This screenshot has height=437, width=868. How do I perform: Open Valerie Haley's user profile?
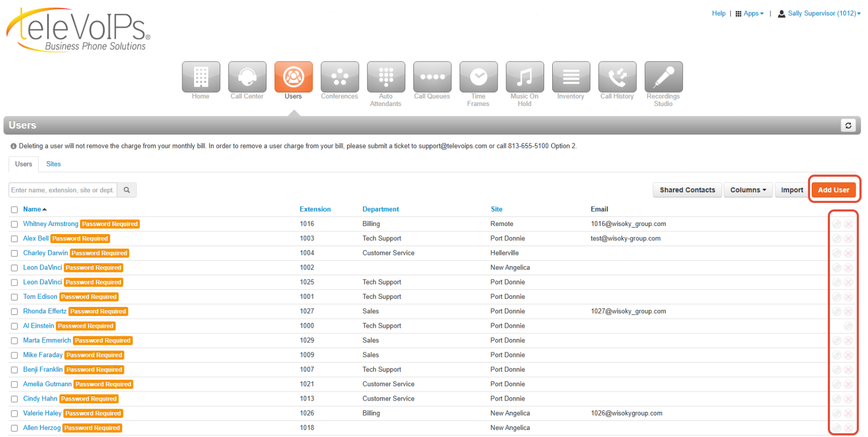click(x=42, y=413)
